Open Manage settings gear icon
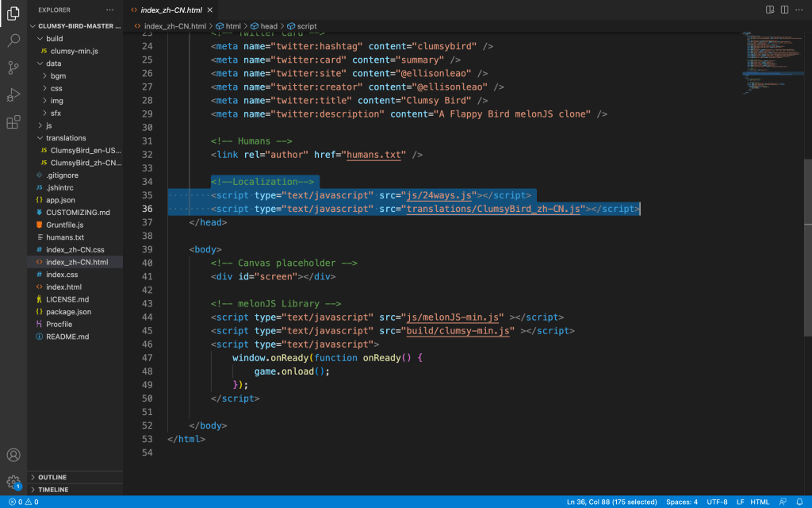The height and width of the screenshot is (508, 812). click(x=13, y=482)
